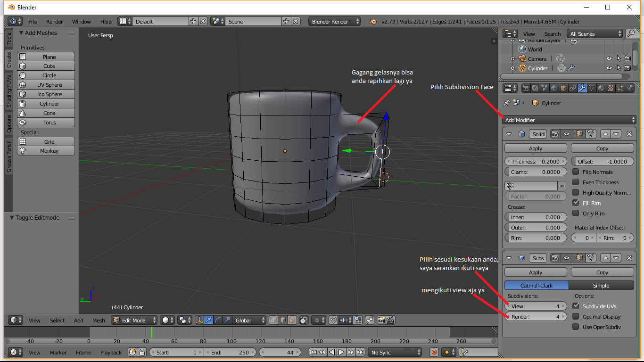Open the Texture properties checkered icon

pyautogui.click(x=610, y=88)
